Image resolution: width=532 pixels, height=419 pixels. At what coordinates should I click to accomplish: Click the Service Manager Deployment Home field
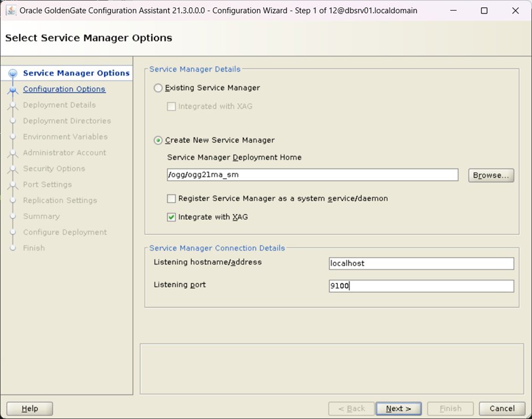point(312,175)
